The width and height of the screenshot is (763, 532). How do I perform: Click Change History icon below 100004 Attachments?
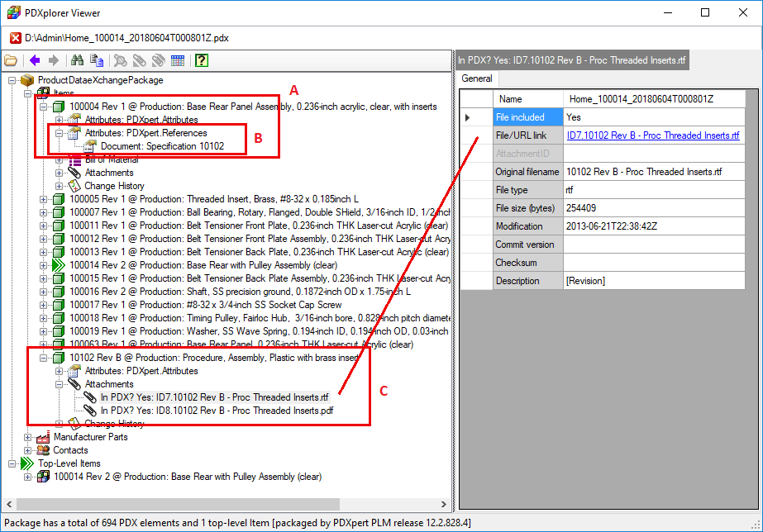click(74, 185)
